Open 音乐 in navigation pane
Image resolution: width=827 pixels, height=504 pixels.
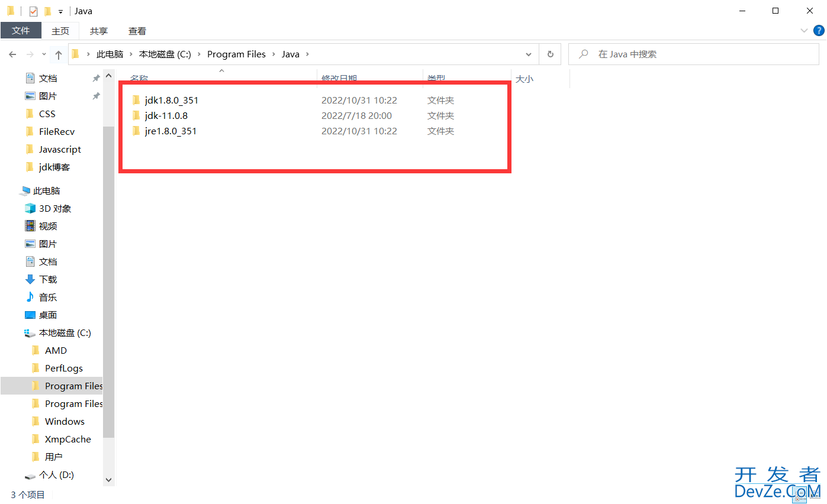pos(48,297)
